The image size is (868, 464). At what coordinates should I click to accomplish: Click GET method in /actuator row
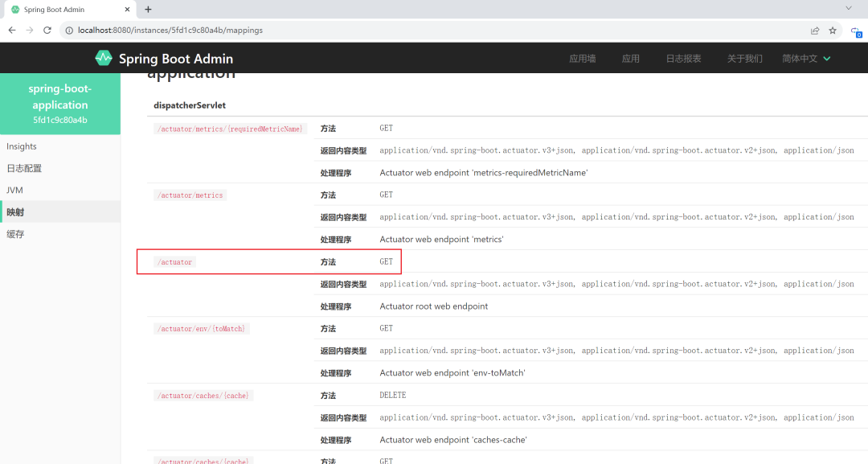point(387,262)
